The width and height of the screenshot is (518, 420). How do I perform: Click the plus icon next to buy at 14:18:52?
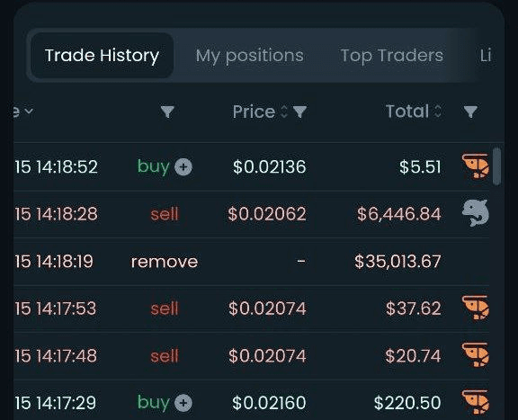pyautogui.click(x=183, y=166)
